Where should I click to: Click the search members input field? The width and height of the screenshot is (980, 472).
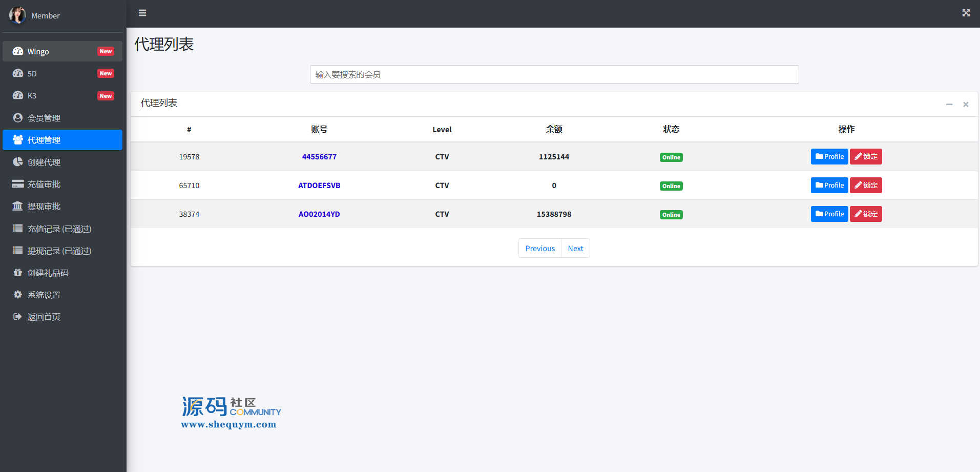tap(554, 74)
